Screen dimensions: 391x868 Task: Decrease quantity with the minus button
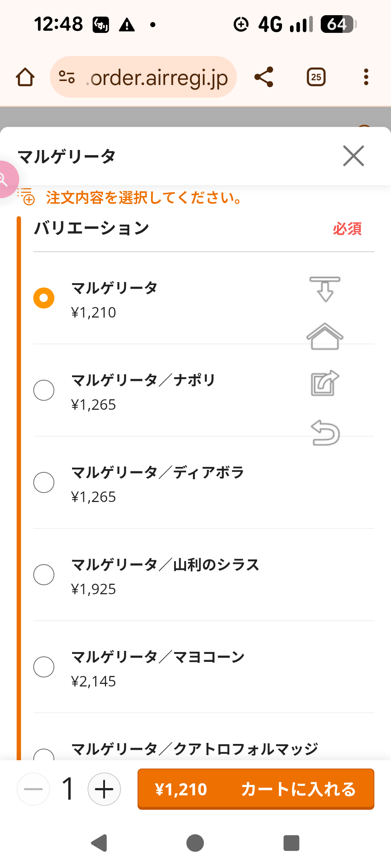coord(33,789)
